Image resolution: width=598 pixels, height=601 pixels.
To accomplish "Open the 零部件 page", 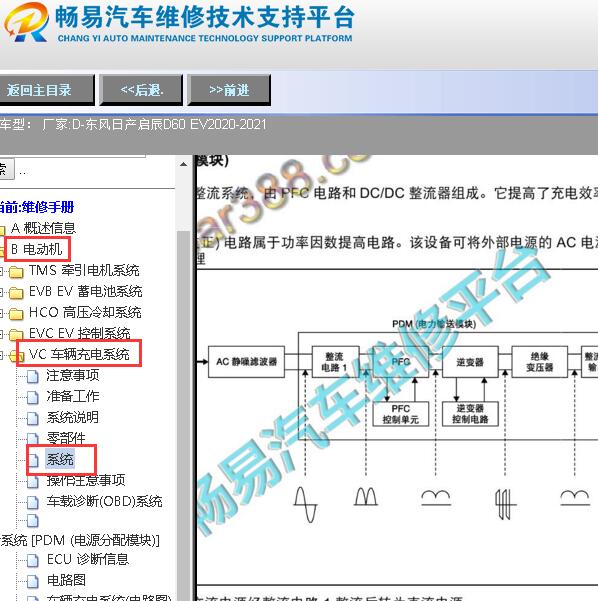I will coord(66,438).
